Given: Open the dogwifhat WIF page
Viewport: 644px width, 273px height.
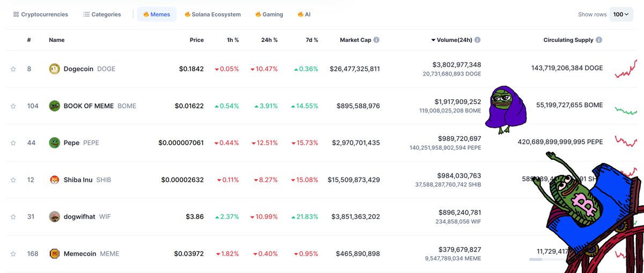Looking at the screenshot, I should pyautogui.click(x=87, y=217).
